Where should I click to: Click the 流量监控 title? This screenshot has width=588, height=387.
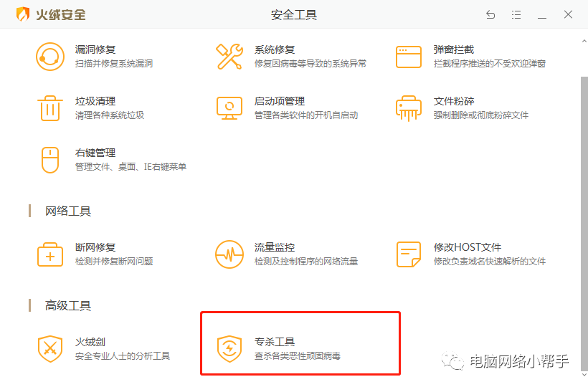tap(275, 247)
